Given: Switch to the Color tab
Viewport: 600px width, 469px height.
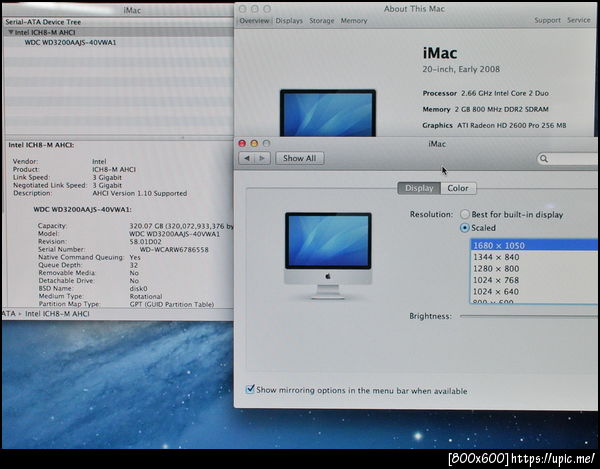Looking at the screenshot, I should [x=458, y=188].
